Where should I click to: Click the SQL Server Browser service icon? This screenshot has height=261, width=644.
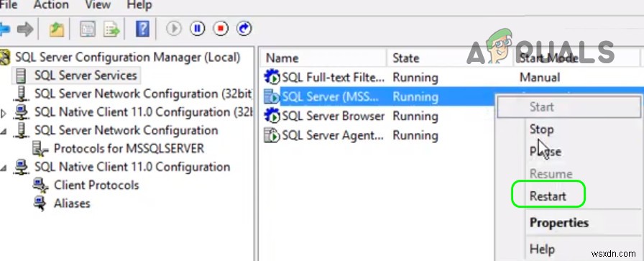point(272,116)
